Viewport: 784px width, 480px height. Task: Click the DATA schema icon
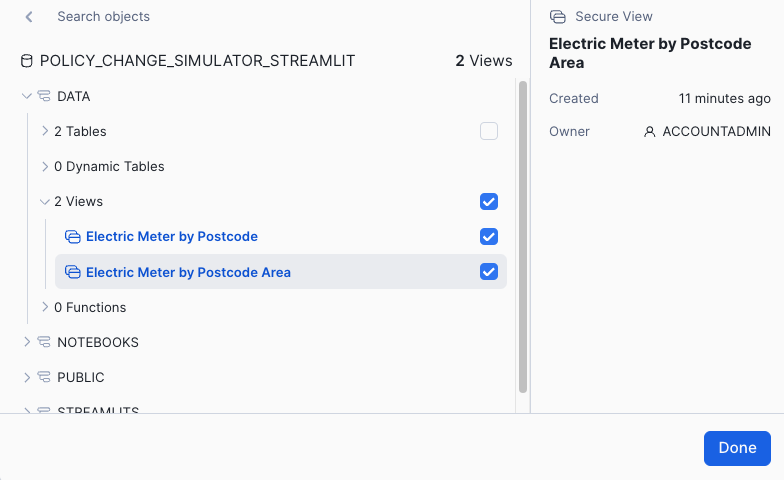[x=44, y=96]
